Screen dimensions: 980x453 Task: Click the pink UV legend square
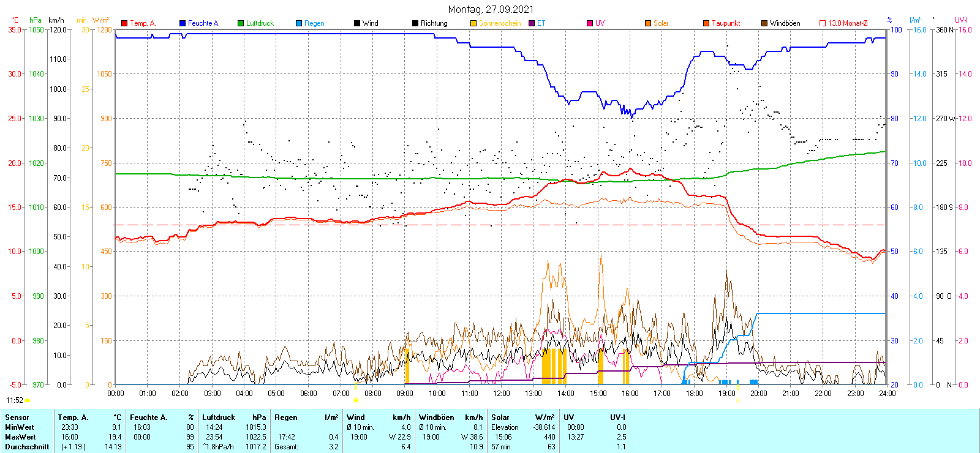click(590, 23)
